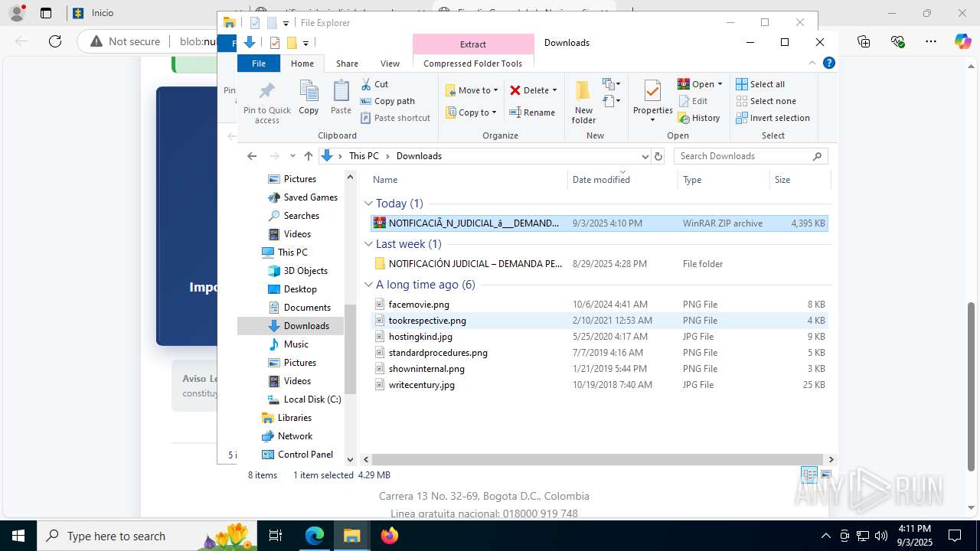Click the Copy ribbon icon
Viewport: 980px width, 551px height.
pos(309,97)
